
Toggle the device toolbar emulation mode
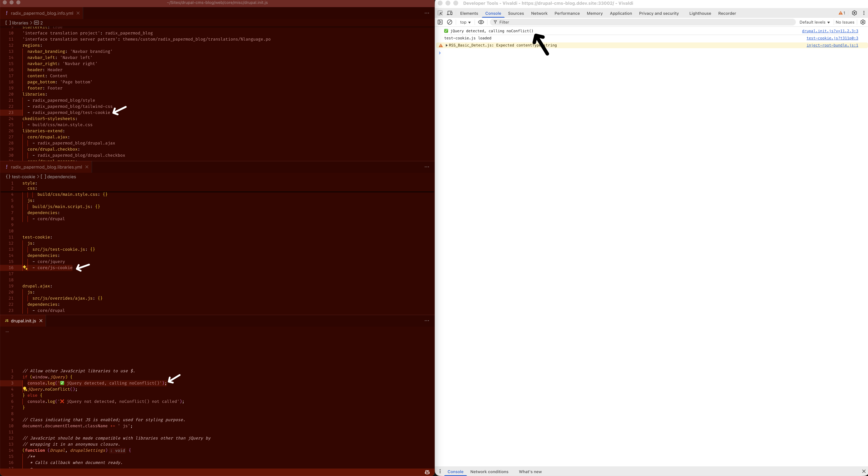click(449, 13)
